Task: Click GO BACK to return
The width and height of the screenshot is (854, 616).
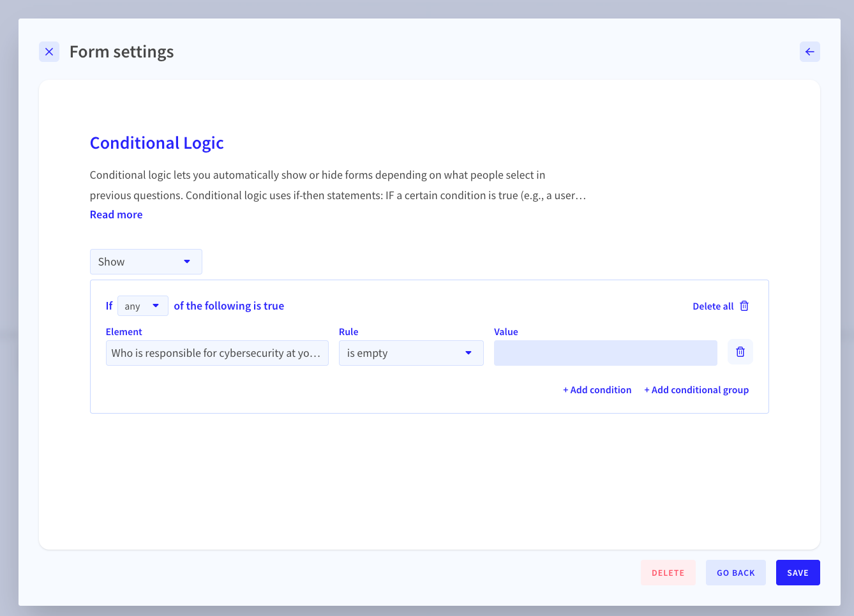Action: point(735,573)
